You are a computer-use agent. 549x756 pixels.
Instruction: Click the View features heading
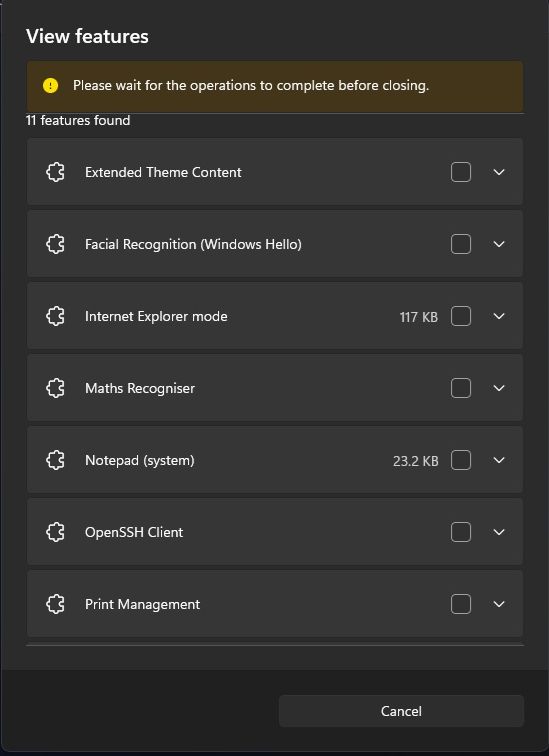tap(87, 37)
